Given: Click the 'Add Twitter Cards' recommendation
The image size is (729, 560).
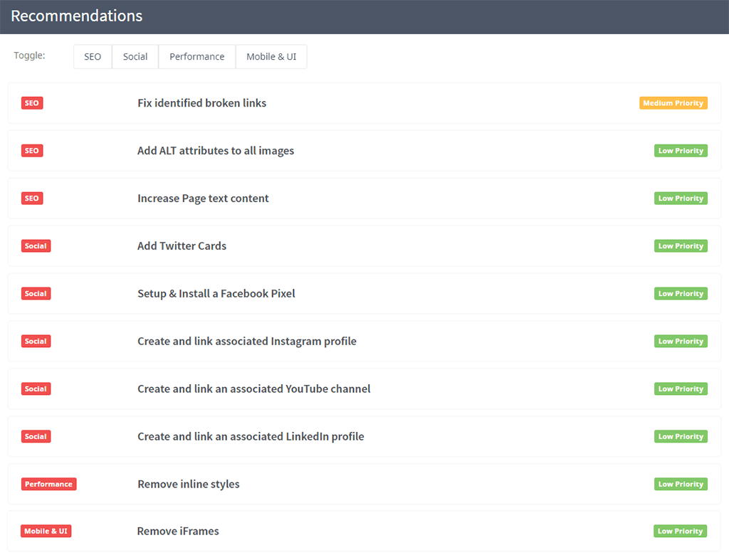Looking at the screenshot, I should point(182,246).
